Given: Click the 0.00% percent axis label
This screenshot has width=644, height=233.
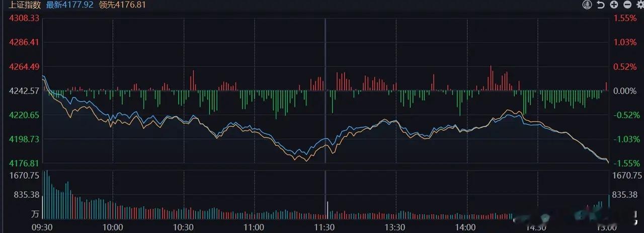Looking at the screenshot, I should (626, 91).
